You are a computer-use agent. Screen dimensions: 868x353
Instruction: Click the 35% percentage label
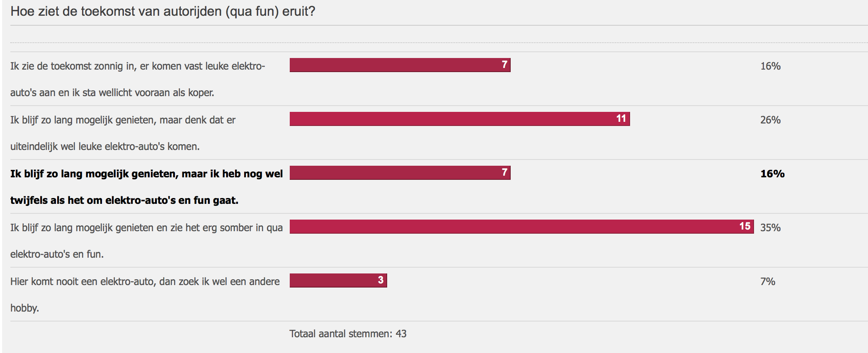click(x=770, y=227)
